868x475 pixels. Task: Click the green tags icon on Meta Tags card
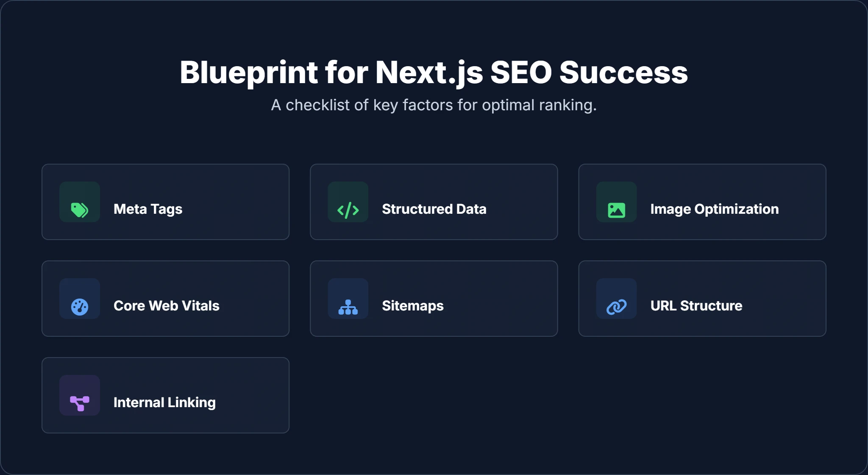[80, 202]
